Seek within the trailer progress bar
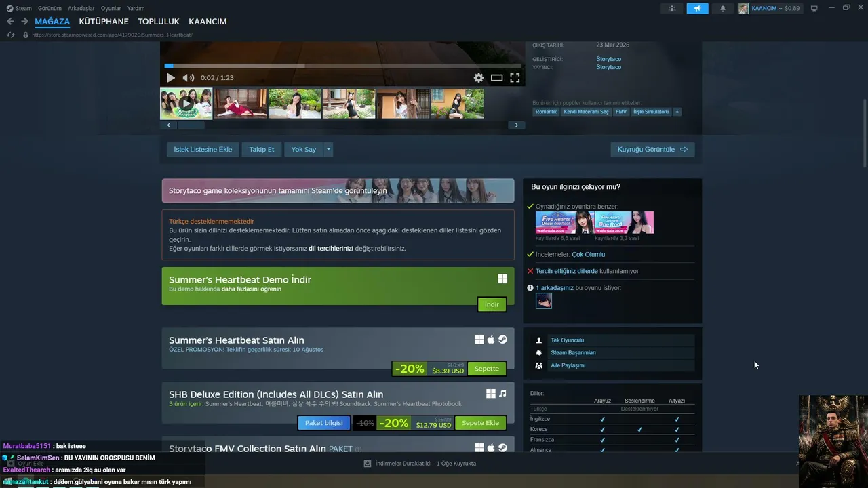 point(342,66)
